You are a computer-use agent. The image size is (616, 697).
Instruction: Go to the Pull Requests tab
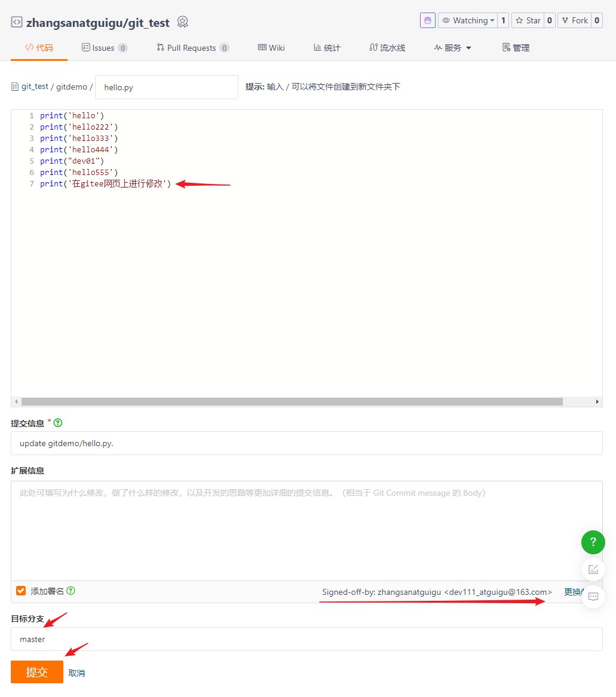[x=192, y=48]
